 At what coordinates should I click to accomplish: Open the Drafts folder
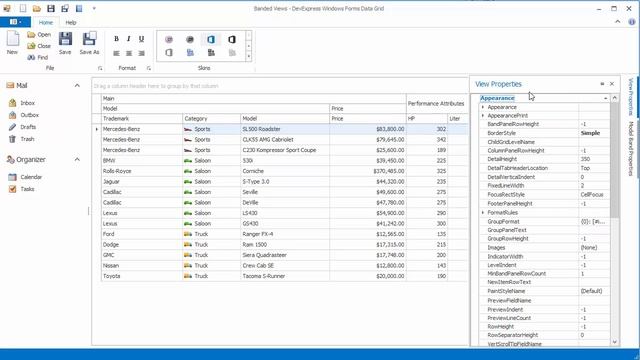point(28,127)
